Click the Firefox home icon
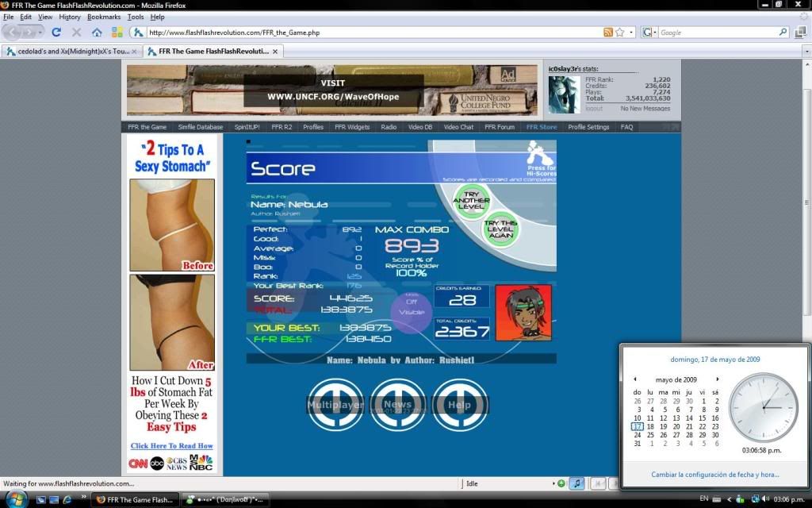Screen dimensions: 812x508 coord(97,33)
